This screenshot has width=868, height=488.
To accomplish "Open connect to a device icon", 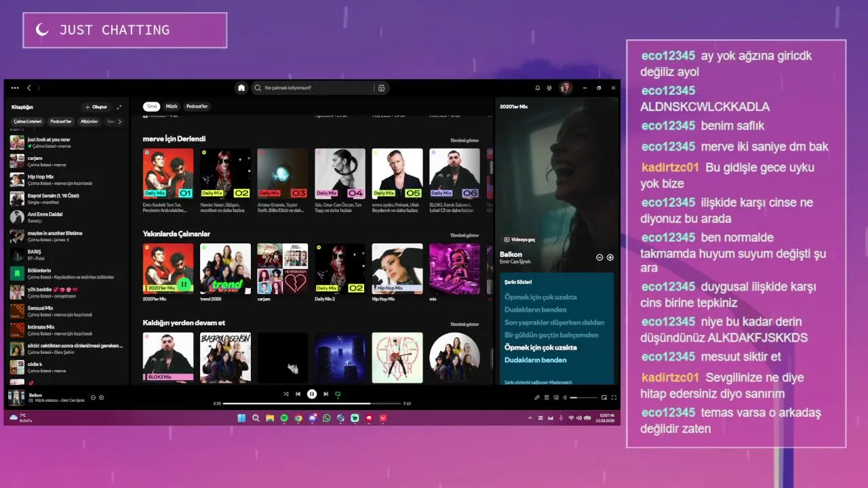I will (556, 398).
